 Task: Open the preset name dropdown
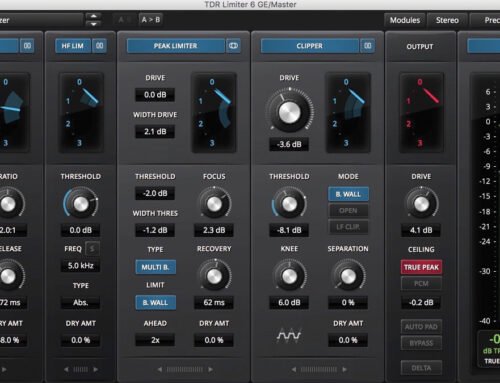(x=41, y=20)
